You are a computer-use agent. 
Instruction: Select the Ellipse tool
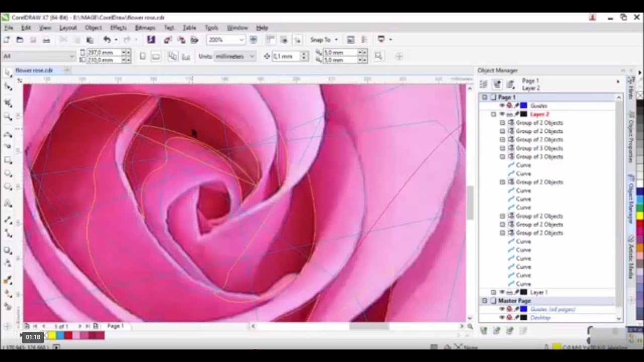(8, 173)
